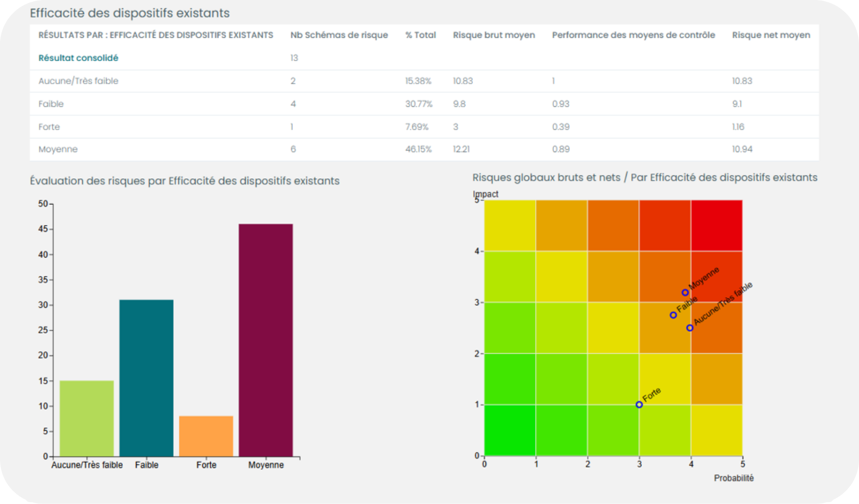The width and height of the screenshot is (859, 504).
Task: Click the Moyenne data point on risk matrix
Action: (685, 293)
